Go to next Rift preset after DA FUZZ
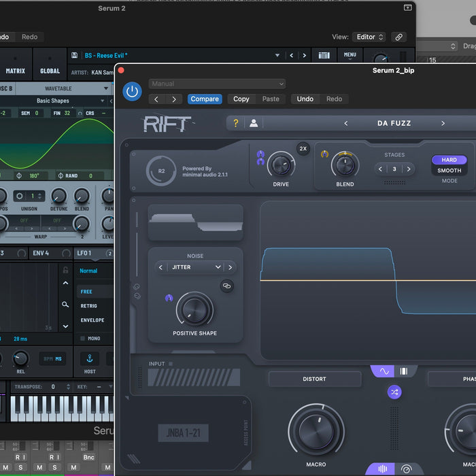The image size is (476, 476). 443,123
